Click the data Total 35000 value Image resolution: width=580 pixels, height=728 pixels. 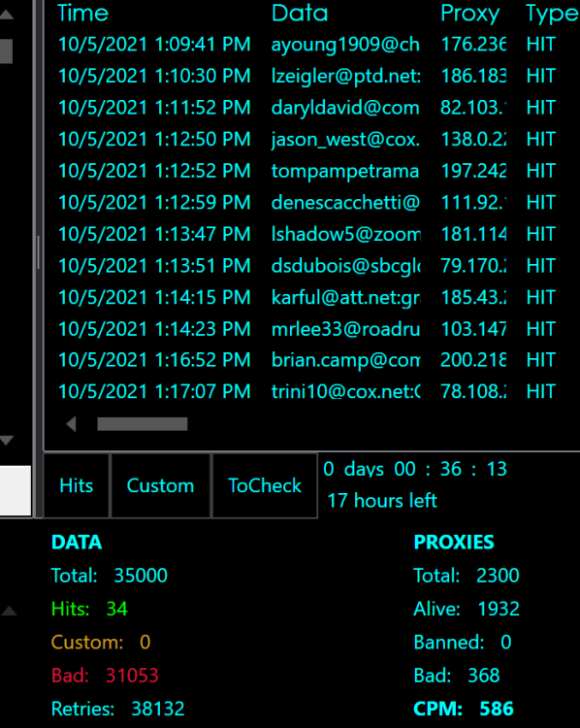141,576
